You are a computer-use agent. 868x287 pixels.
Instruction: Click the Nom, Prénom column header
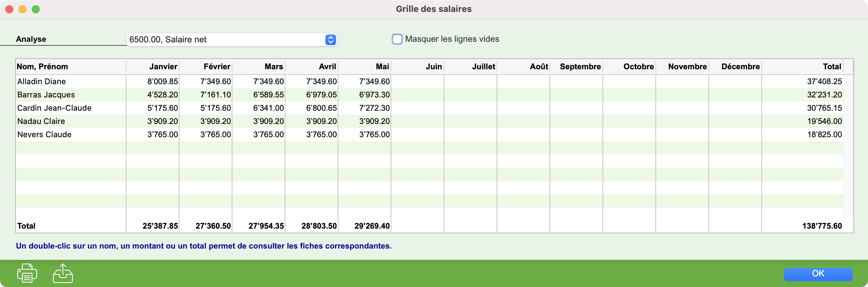coord(71,66)
